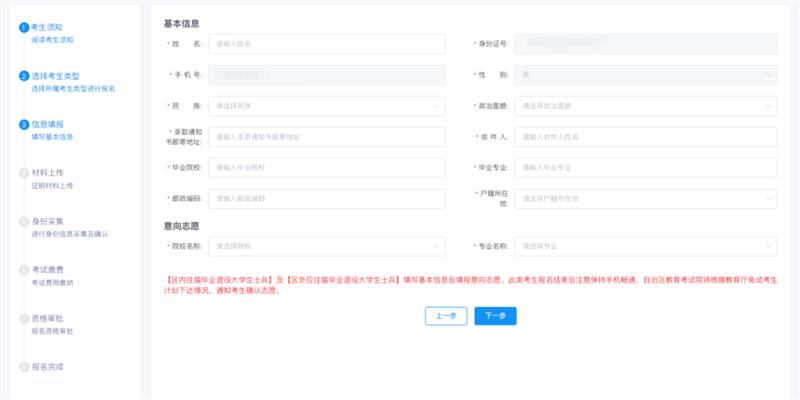
Task: Click the 收件人 name input field
Action: (645, 137)
